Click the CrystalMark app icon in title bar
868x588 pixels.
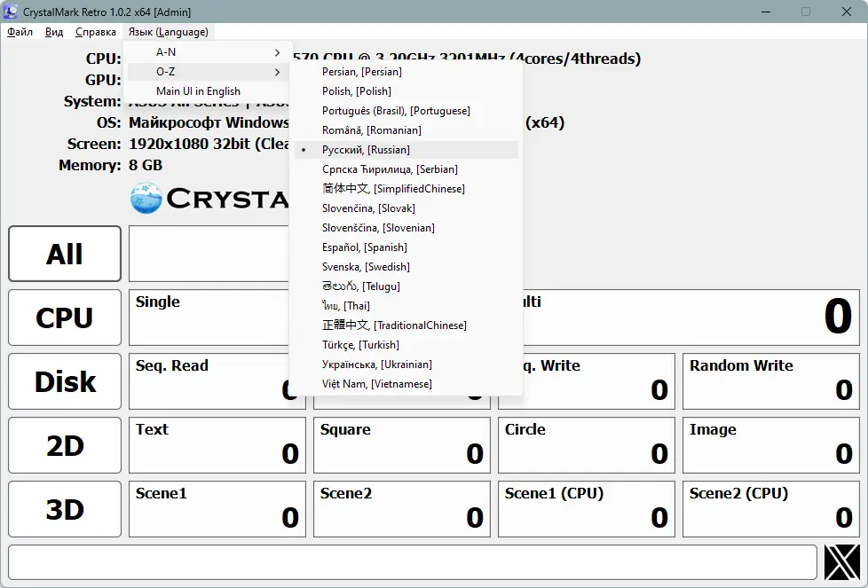pos(11,12)
